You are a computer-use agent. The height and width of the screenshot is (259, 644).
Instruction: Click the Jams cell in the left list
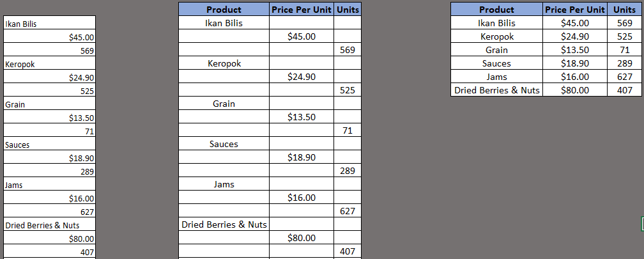tap(49, 184)
